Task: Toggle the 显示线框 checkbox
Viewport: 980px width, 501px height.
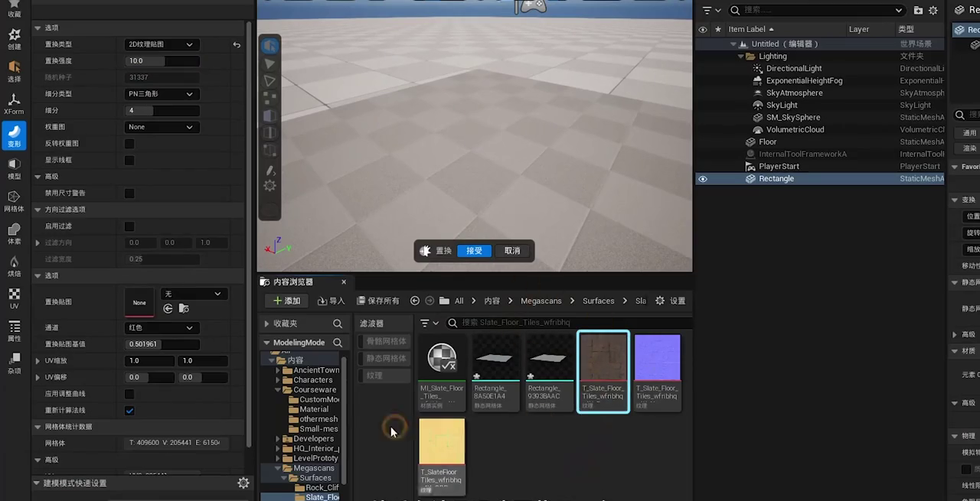Action: pyautogui.click(x=129, y=160)
